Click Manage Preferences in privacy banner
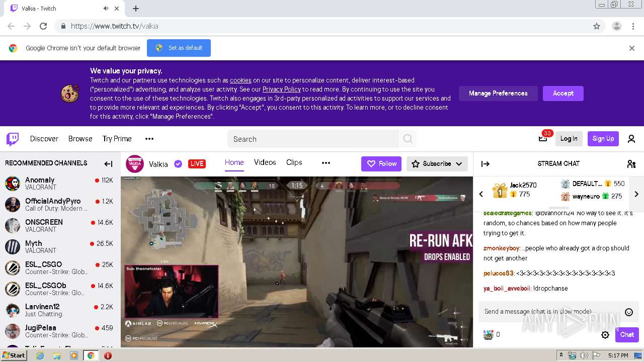 [x=498, y=94]
